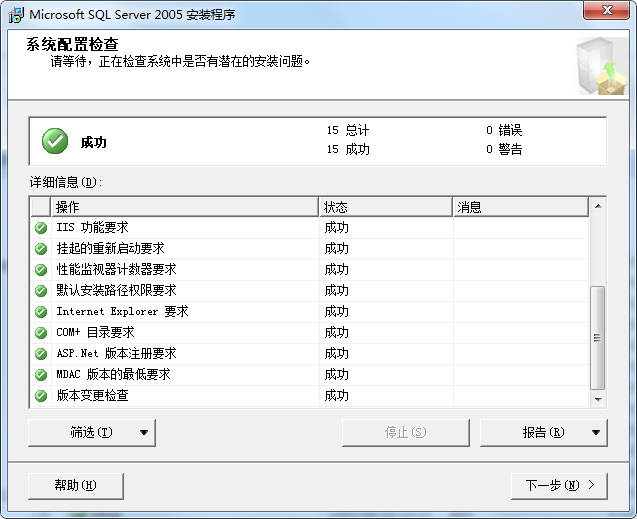Click the 系统配置检查 heading

click(x=72, y=44)
